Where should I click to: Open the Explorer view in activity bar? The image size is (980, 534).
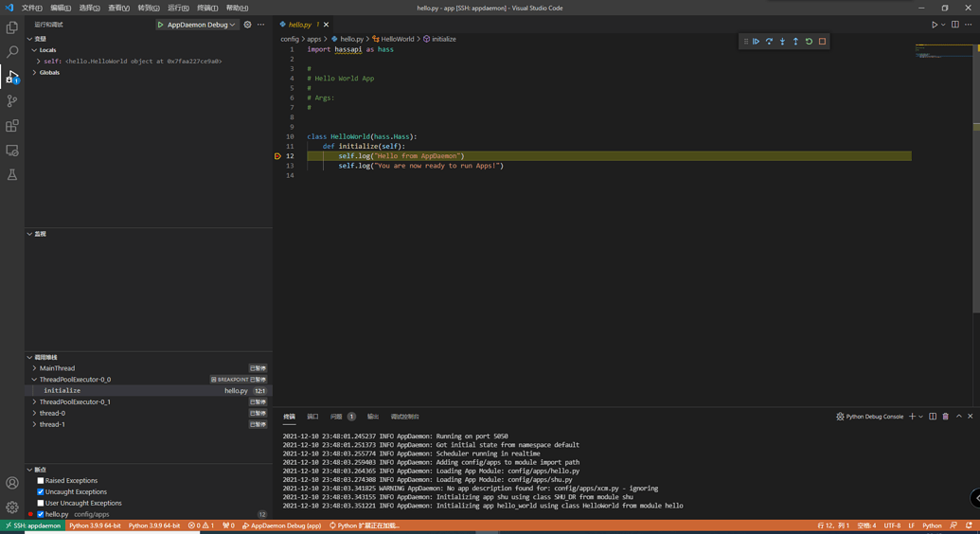(x=12, y=27)
